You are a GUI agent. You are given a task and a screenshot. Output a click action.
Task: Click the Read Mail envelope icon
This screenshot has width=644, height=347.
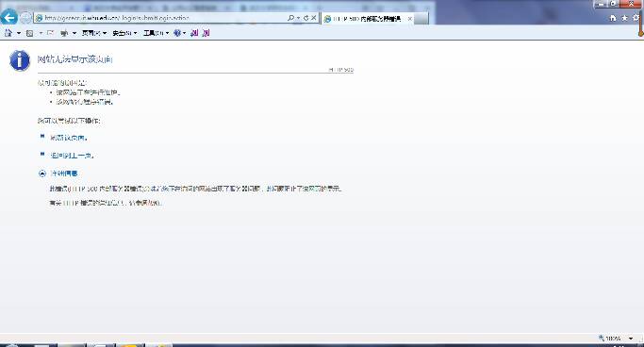[51, 33]
